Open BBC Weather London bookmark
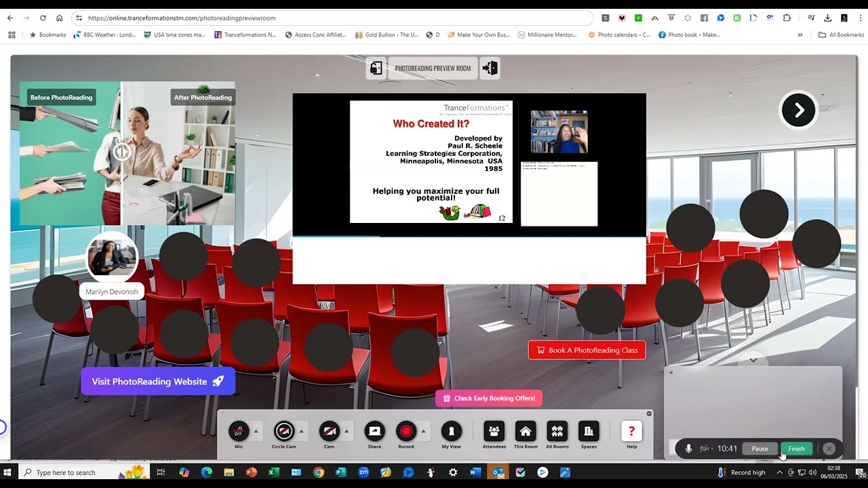Screen dimensions: 868x488 [x=104, y=35]
